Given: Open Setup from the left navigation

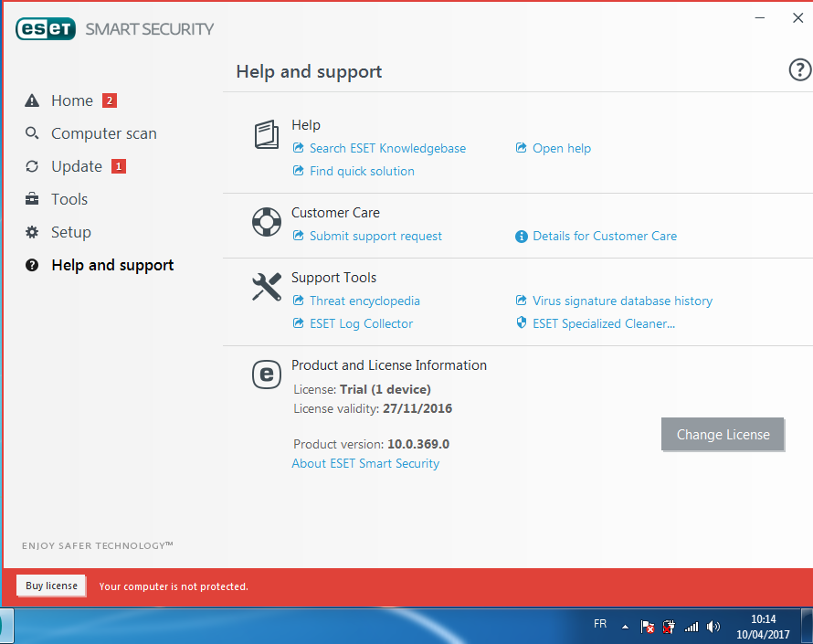Looking at the screenshot, I should pyautogui.click(x=58, y=232).
